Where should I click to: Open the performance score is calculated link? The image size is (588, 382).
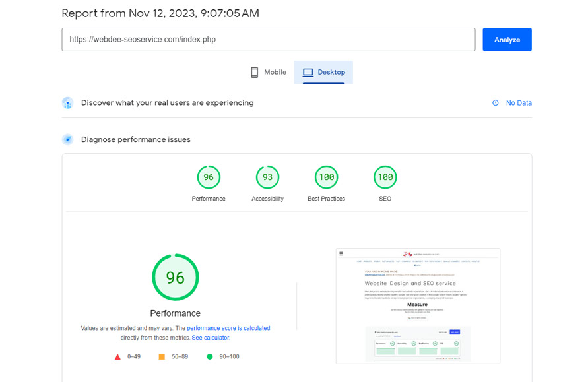pos(228,328)
